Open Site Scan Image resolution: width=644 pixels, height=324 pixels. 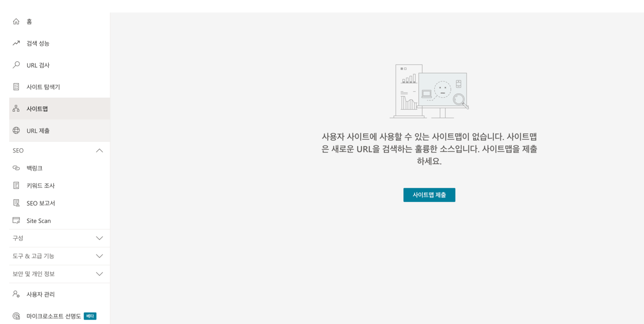coord(60,220)
